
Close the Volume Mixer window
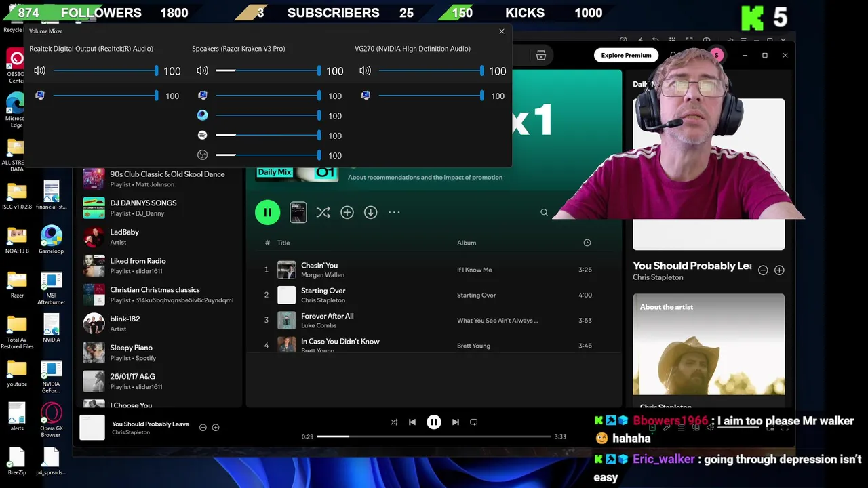[502, 31]
